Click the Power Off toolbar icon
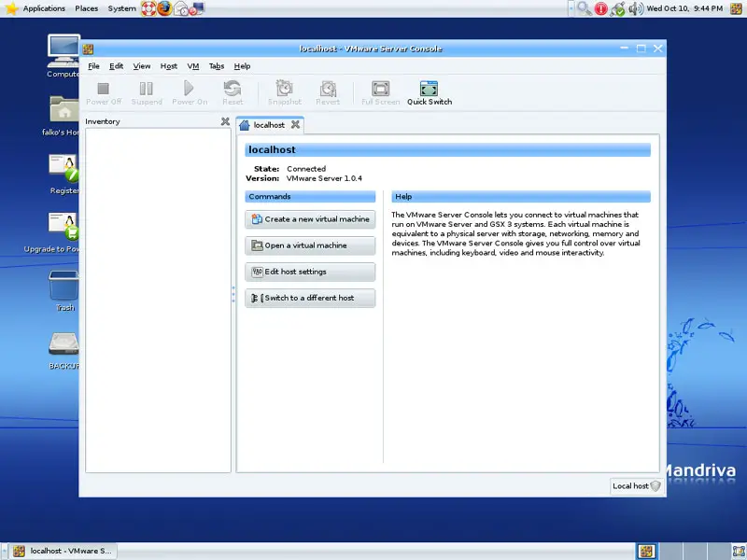 click(104, 91)
